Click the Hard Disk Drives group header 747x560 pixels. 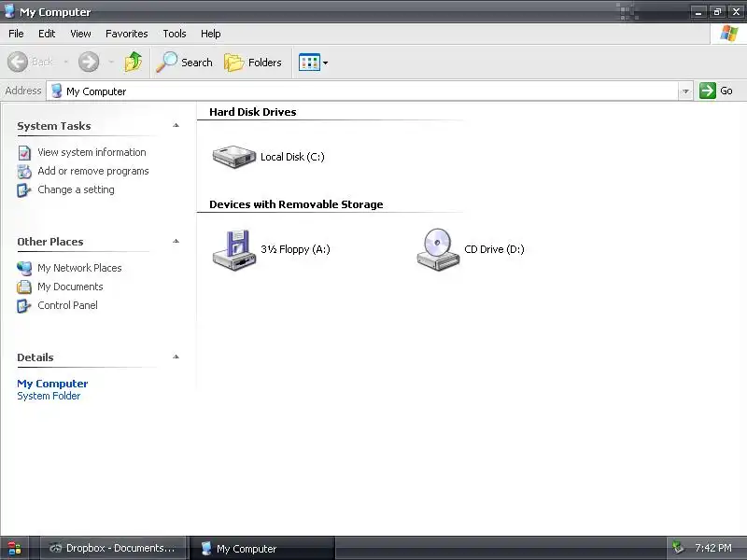pyautogui.click(x=252, y=112)
